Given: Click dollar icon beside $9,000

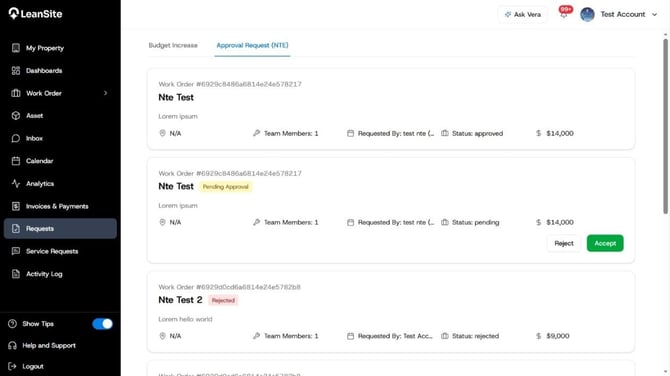Looking at the screenshot, I should tap(538, 336).
